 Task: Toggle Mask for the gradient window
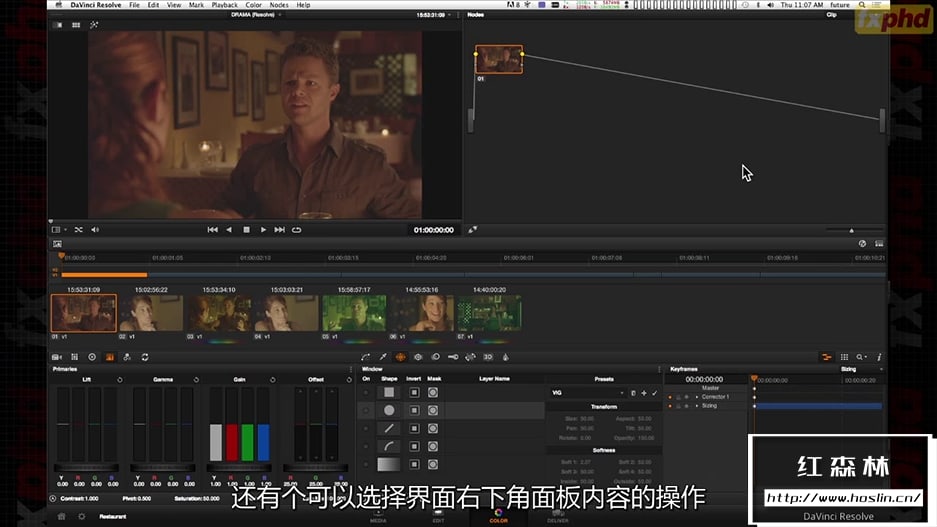(433, 464)
